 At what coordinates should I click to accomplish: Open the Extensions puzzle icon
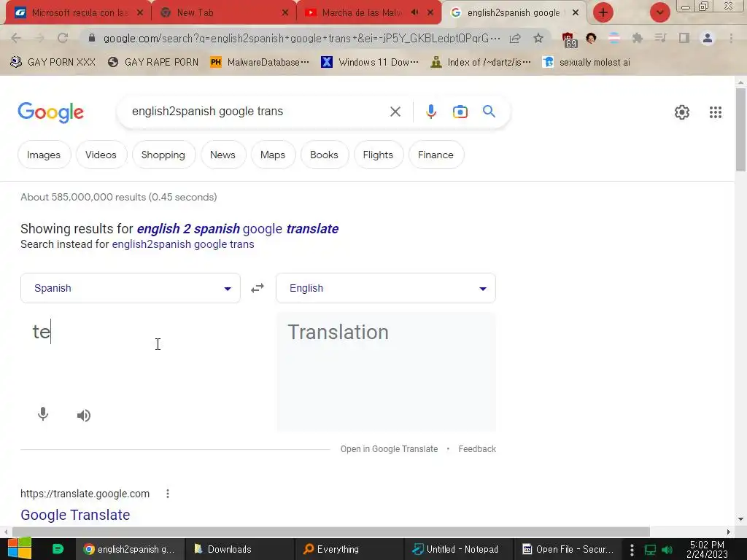(637, 38)
